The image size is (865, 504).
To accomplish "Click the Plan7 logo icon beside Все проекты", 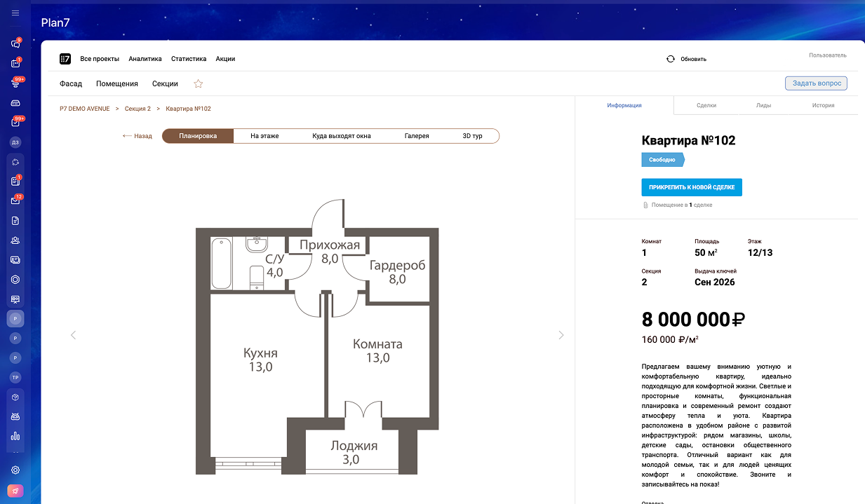I will (x=65, y=59).
